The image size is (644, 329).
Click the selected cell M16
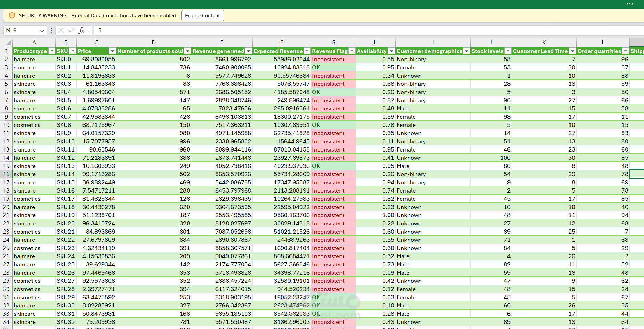(x=637, y=174)
